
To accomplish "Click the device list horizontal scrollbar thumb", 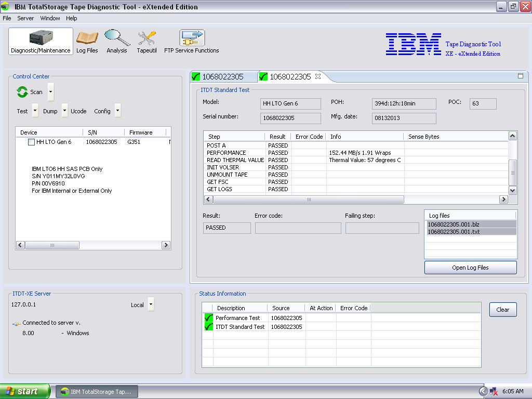I will click(52, 245).
